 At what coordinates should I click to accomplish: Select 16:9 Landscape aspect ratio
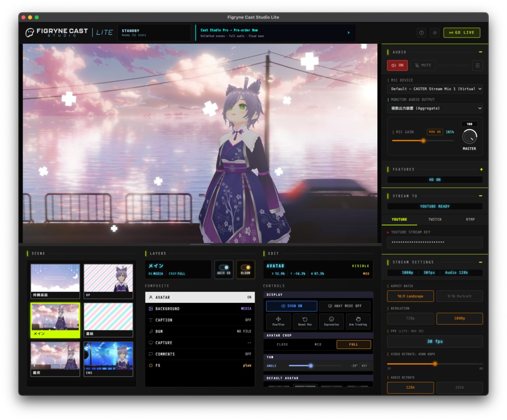410,296
